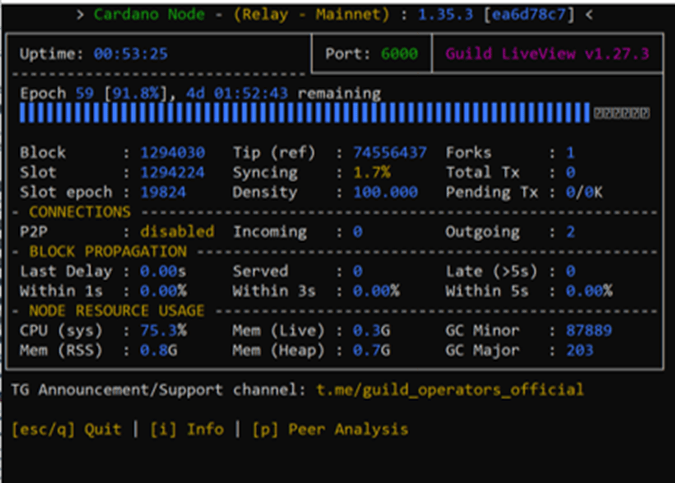Select the CPU (sys) 75.3% reading

click(161, 330)
